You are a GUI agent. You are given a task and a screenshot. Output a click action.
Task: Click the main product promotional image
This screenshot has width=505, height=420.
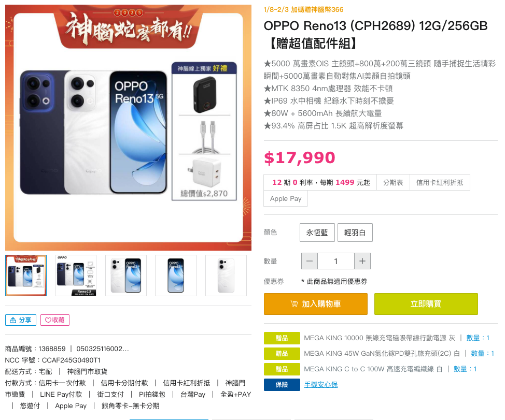point(128,128)
